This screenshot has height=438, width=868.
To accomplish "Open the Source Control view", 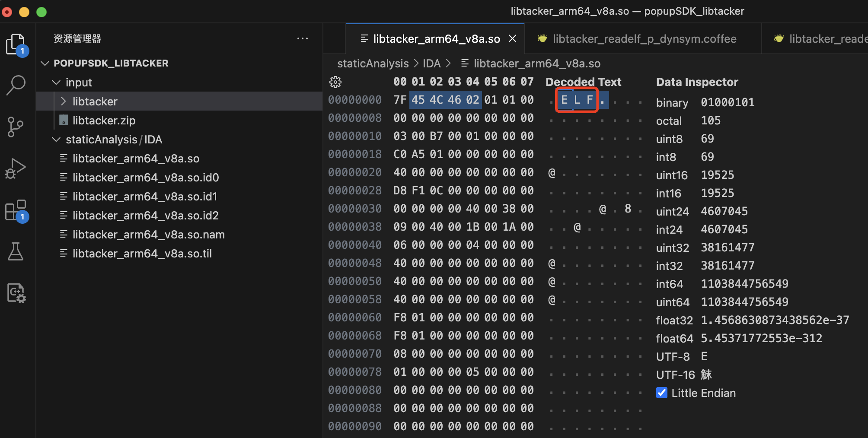I will click(x=16, y=127).
